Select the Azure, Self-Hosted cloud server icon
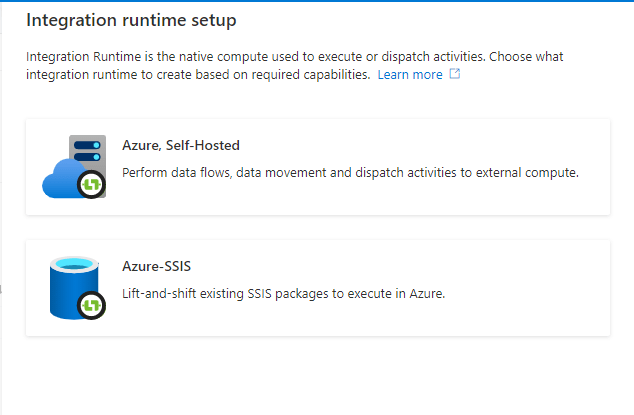Screen dimensions: 634x415 point(74,167)
